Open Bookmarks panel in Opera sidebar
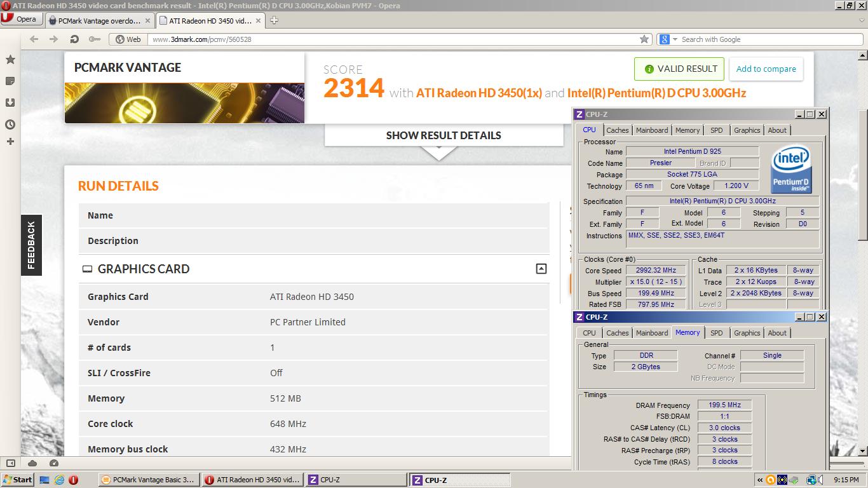This screenshot has width=868, height=488. 10,60
